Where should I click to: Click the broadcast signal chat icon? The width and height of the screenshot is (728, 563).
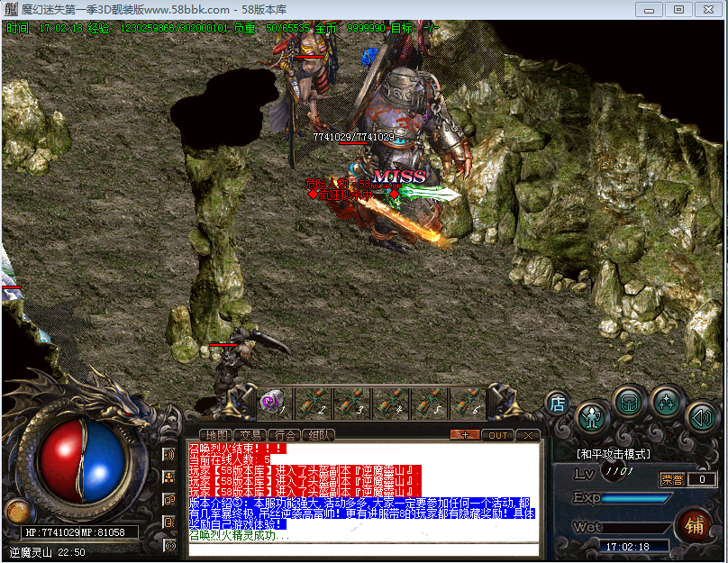169,546
